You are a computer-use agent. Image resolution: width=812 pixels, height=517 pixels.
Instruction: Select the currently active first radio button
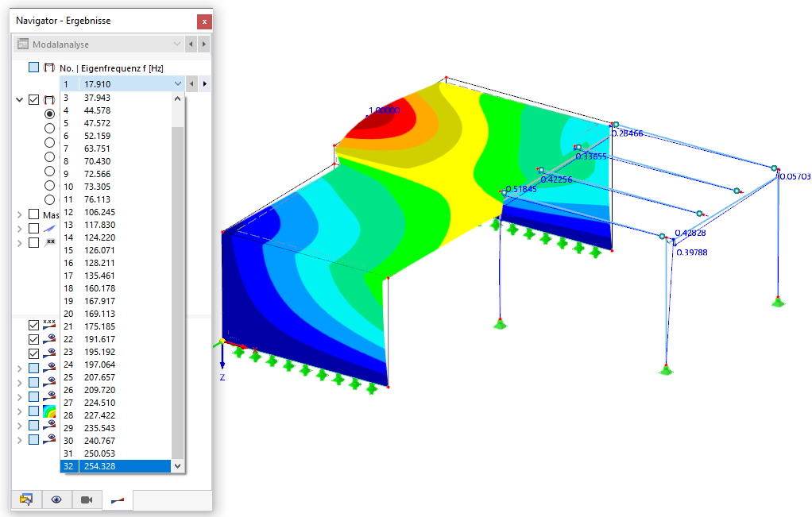49,114
